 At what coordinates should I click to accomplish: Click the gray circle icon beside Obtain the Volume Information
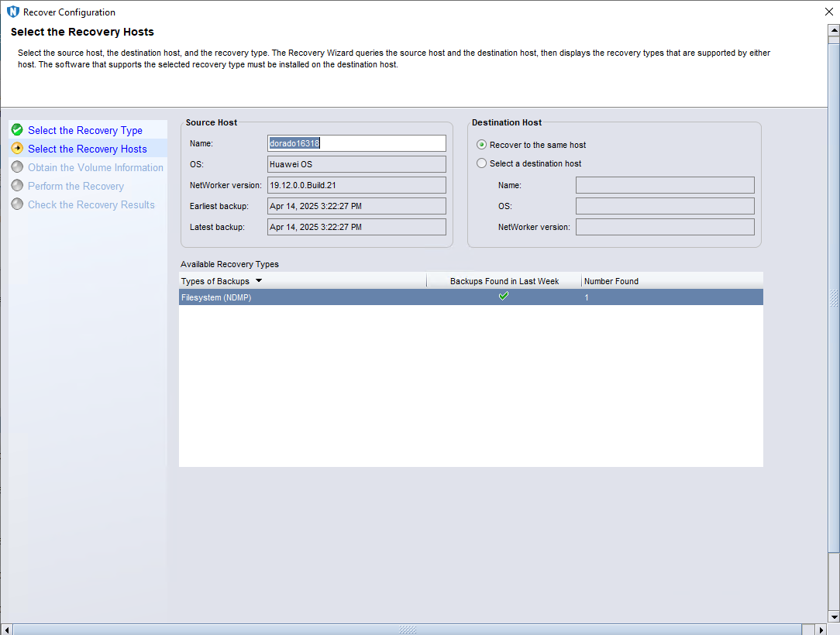17,167
